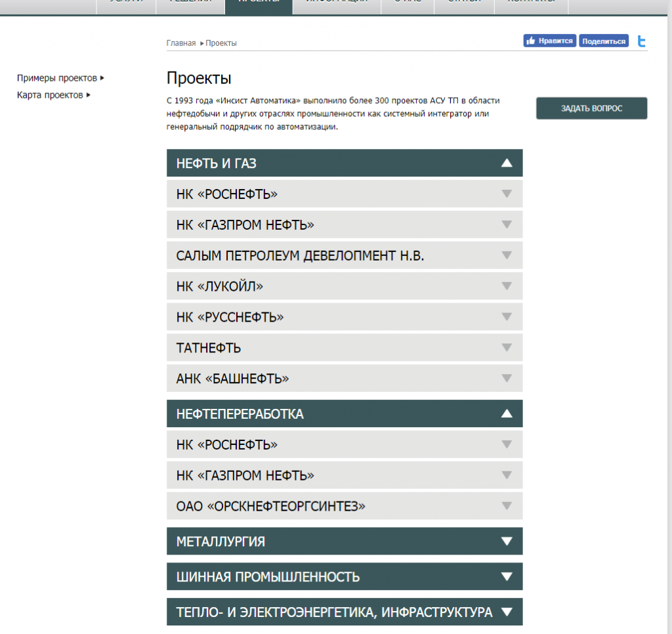Image resolution: width=672 pixels, height=634 pixels.
Task: Expand the «Шинная промышленность» section arrow
Action: [506, 577]
